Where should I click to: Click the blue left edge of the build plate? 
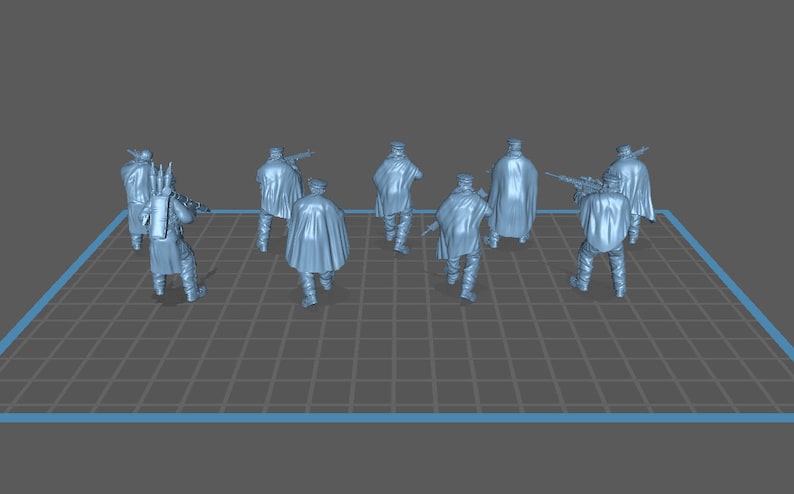click(x=63, y=281)
